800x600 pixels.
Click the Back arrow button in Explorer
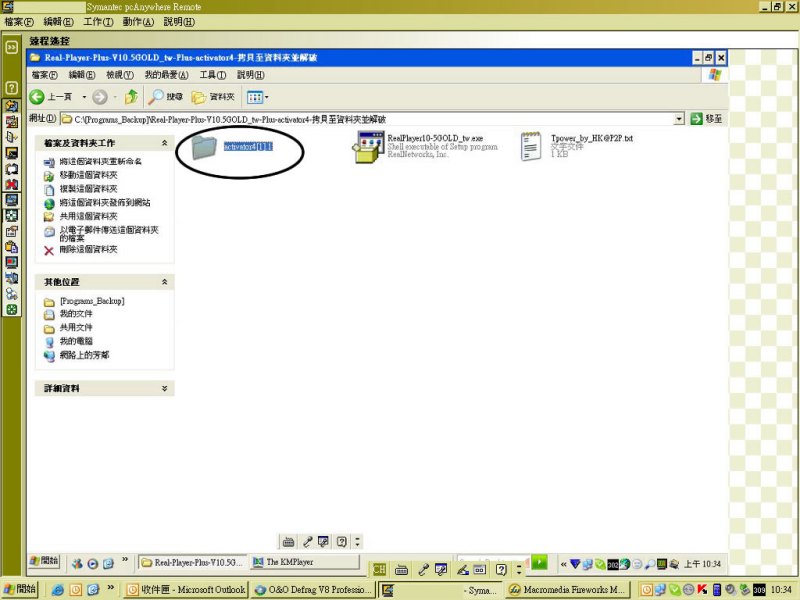37,96
